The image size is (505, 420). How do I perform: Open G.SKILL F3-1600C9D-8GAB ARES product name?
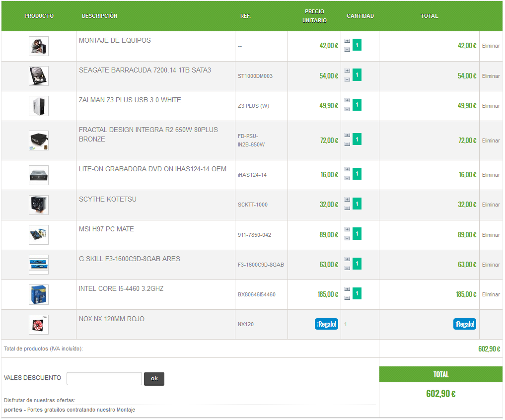coord(130,259)
